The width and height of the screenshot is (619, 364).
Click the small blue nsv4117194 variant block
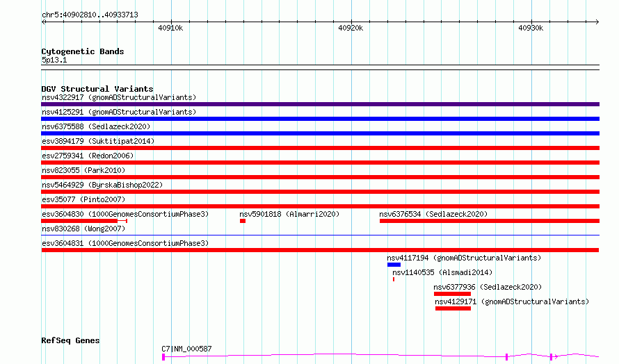394,265
